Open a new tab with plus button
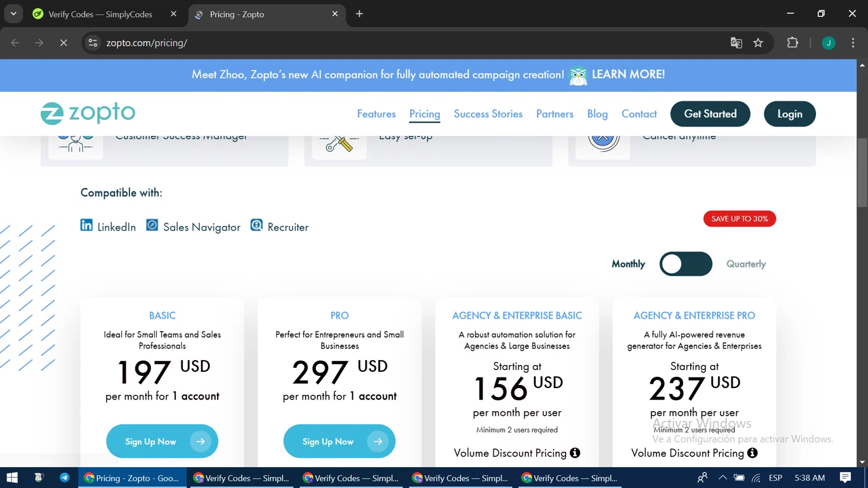The width and height of the screenshot is (868, 488). (x=359, y=14)
